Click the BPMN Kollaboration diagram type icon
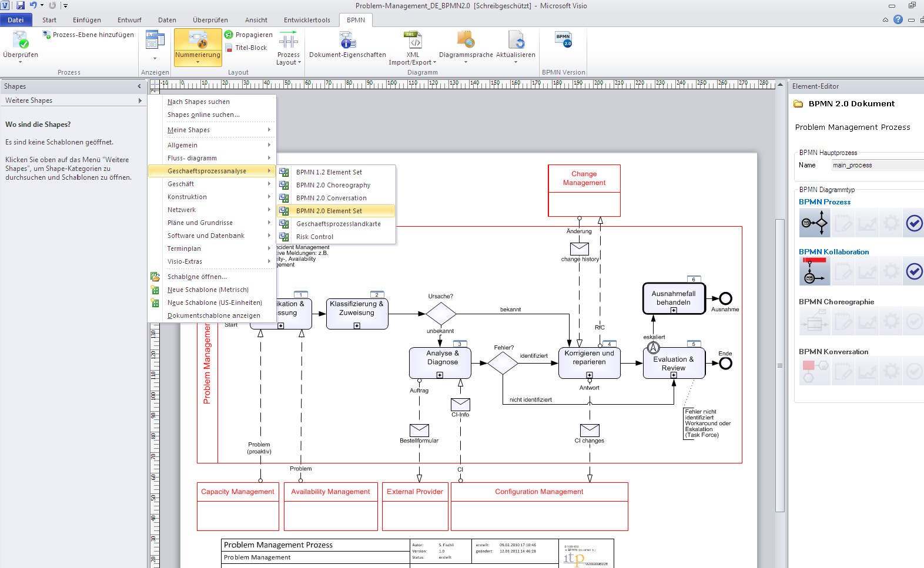This screenshot has height=568, width=924. pos(815,272)
